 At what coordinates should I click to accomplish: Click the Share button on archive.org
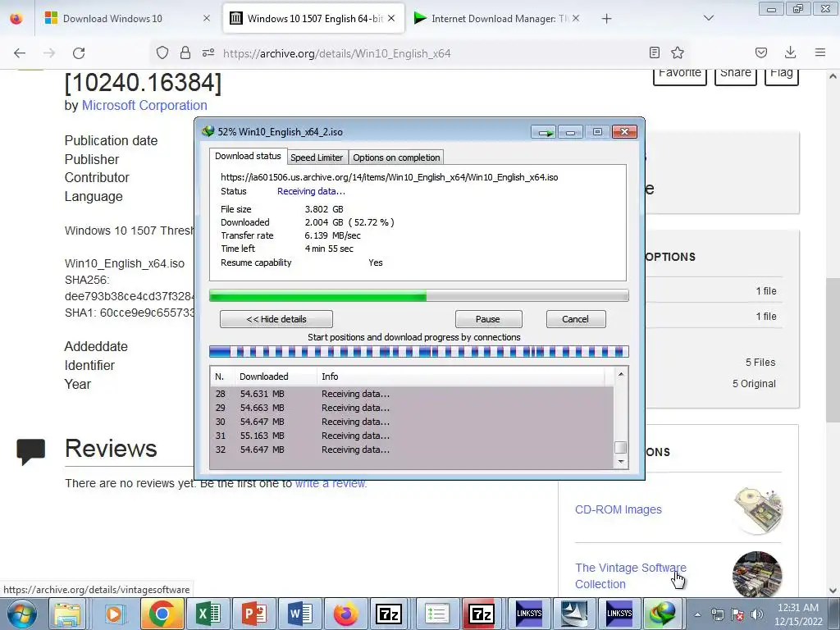[736, 75]
